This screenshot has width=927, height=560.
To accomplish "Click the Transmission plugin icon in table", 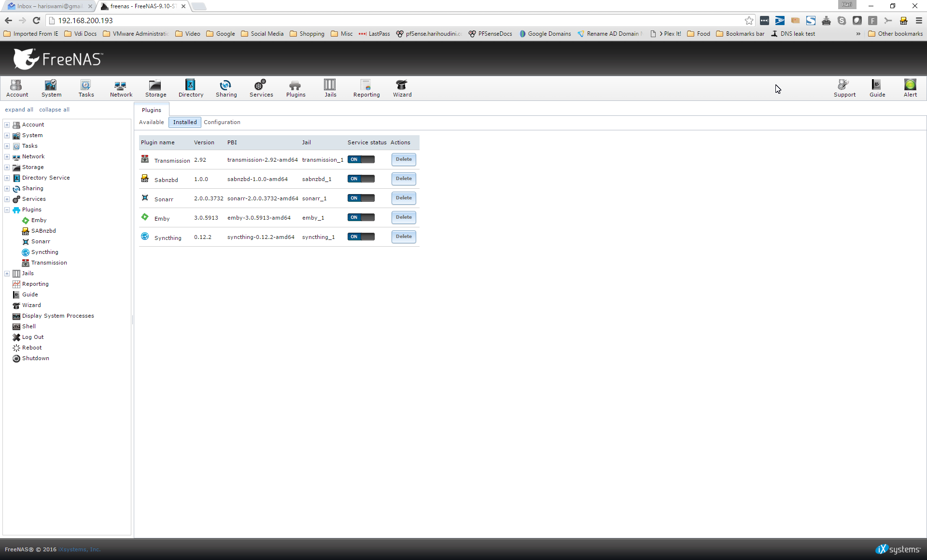I will point(145,159).
